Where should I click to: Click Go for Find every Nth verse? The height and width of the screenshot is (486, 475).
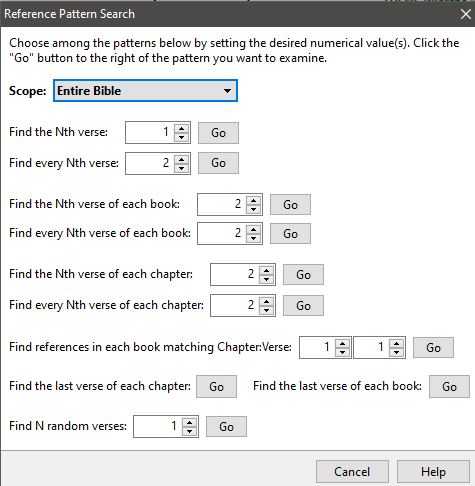[x=218, y=163]
